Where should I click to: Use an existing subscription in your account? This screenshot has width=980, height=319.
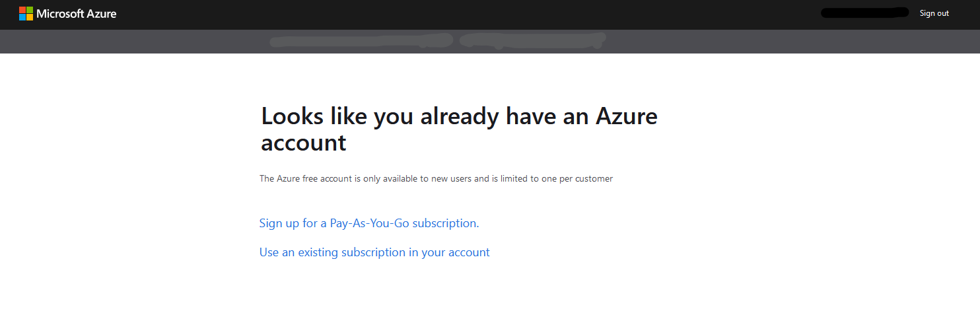point(374,252)
